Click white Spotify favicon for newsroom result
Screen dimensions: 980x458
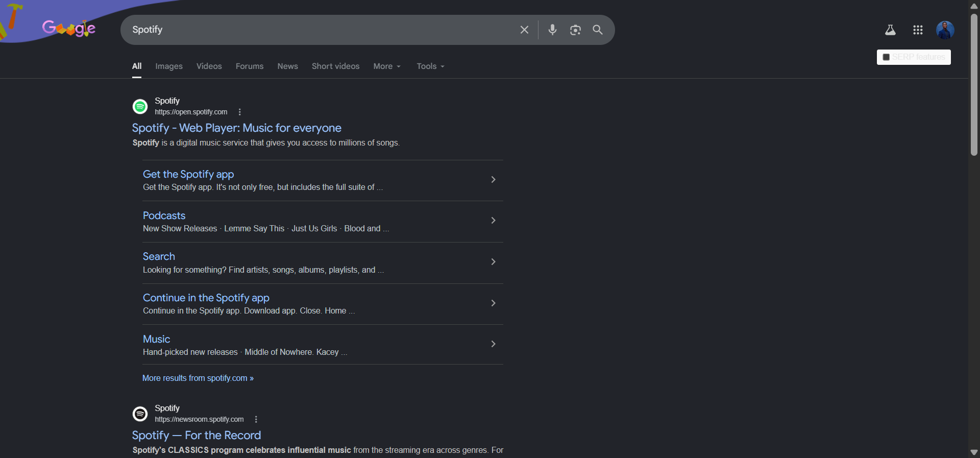pyautogui.click(x=140, y=414)
